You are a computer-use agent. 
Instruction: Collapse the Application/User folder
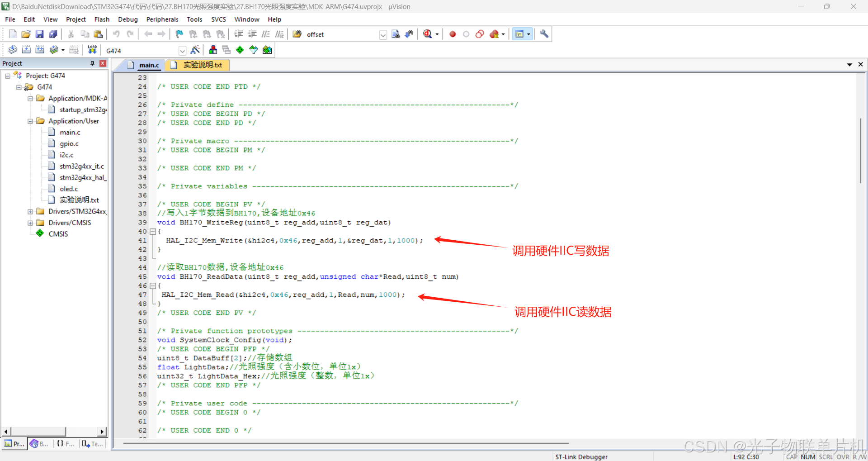tap(30, 121)
